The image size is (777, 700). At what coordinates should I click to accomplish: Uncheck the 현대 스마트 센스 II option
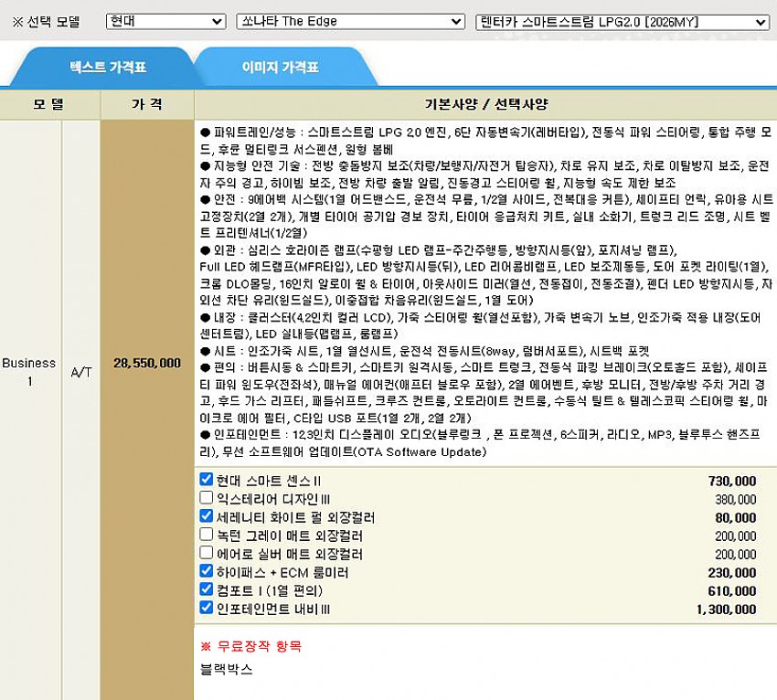[207, 481]
